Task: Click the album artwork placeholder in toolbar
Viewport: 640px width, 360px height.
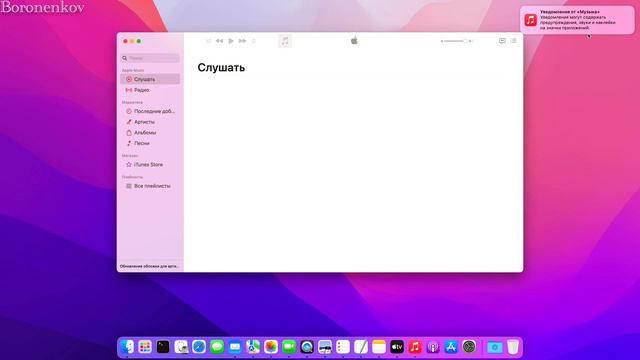Action: click(285, 41)
